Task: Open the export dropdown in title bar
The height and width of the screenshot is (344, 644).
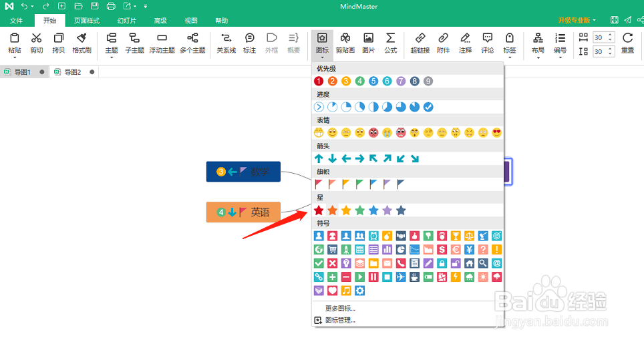Action: pyautogui.click(x=135, y=7)
